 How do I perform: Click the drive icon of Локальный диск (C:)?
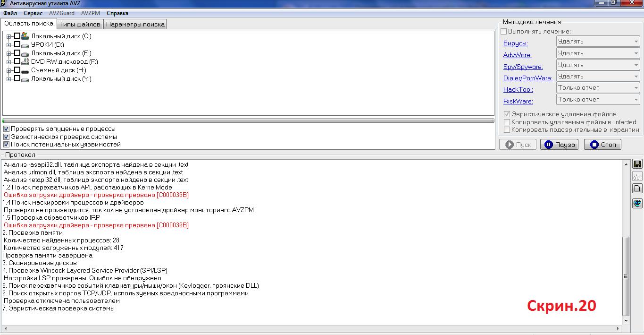[x=25, y=36]
